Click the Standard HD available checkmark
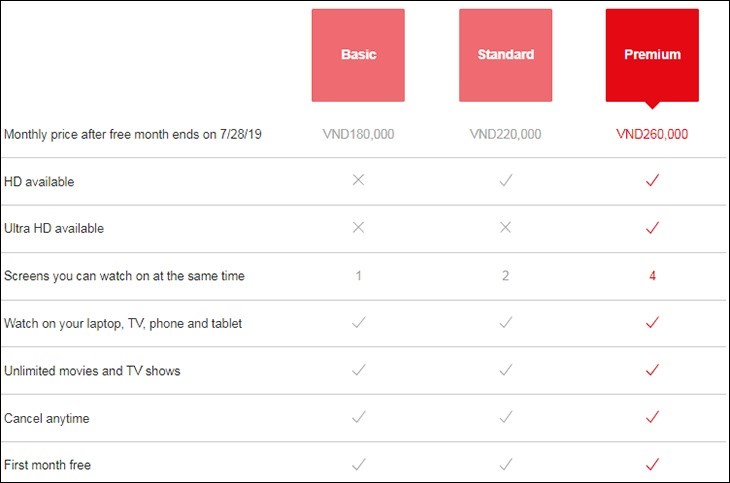 [505, 181]
